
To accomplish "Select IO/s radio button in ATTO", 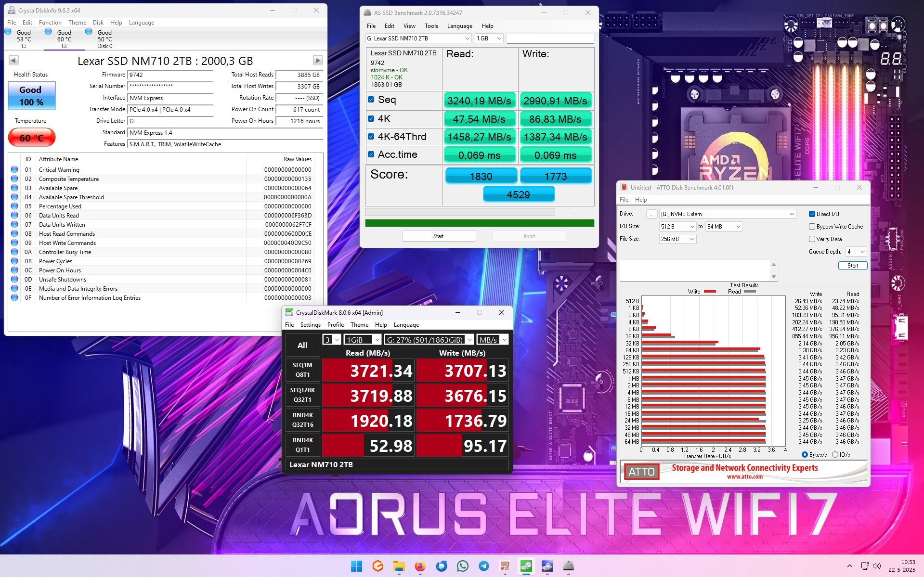I will tap(835, 455).
